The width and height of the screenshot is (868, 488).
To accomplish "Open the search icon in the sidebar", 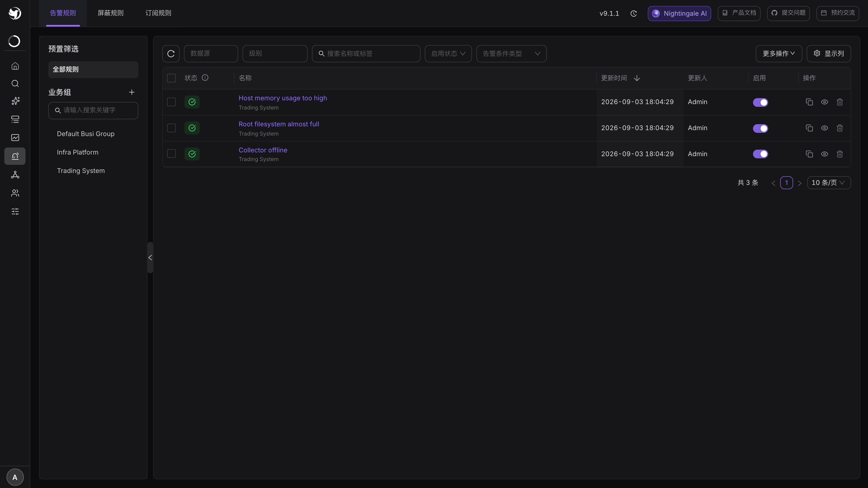I will (x=15, y=84).
